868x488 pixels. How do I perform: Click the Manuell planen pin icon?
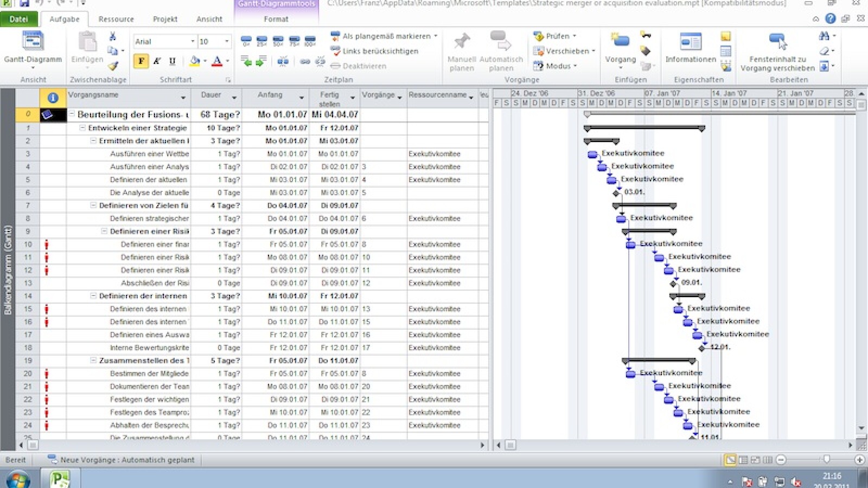(x=462, y=41)
